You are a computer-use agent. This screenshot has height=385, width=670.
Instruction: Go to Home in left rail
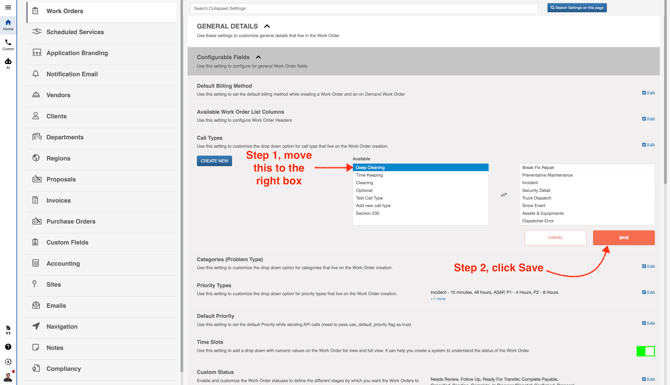(x=8, y=24)
